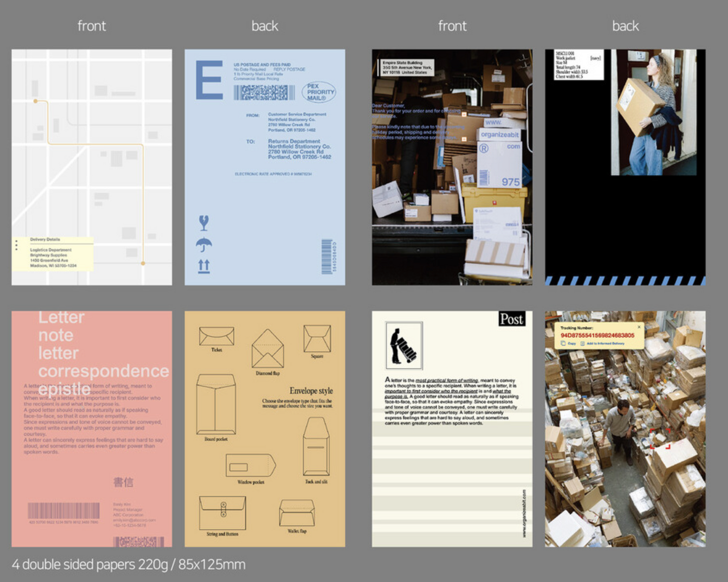Click the data matrix postage barcode
The width and height of the screenshot is (728, 582).
(264, 92)
